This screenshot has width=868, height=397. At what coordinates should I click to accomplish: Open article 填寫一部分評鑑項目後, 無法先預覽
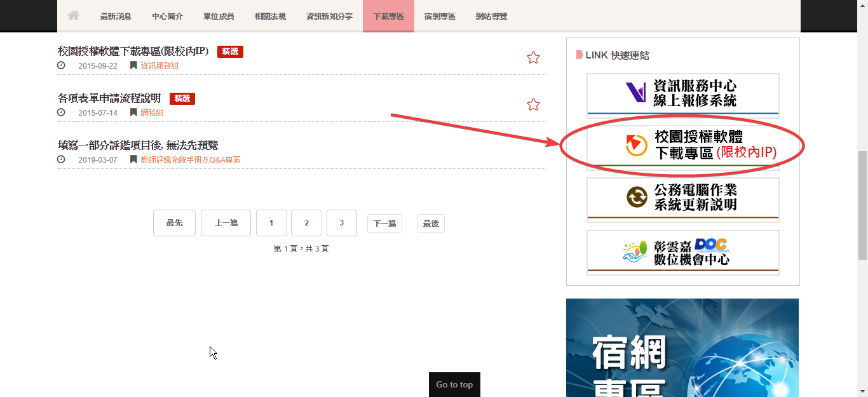pyautogui.click(x=138, y=145)
